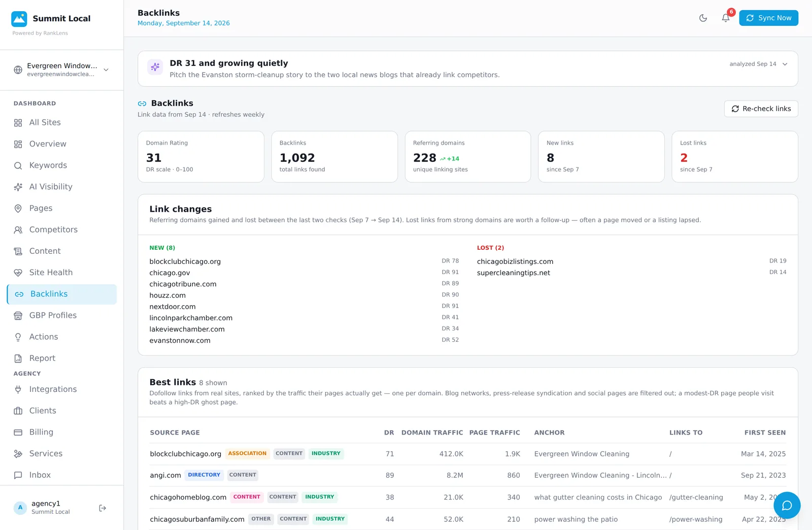Open the Integrations page
Viewport: 812px width, 530px height.
pos(62,389)
